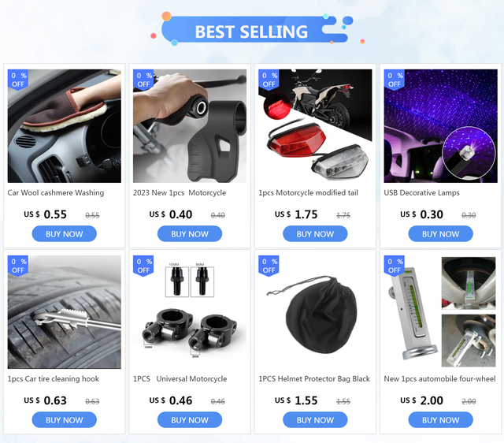The width and height of the screenshot is (504, 443).
Task: Buy the USB Decorative Lamps item
Action: pos(441,234)
